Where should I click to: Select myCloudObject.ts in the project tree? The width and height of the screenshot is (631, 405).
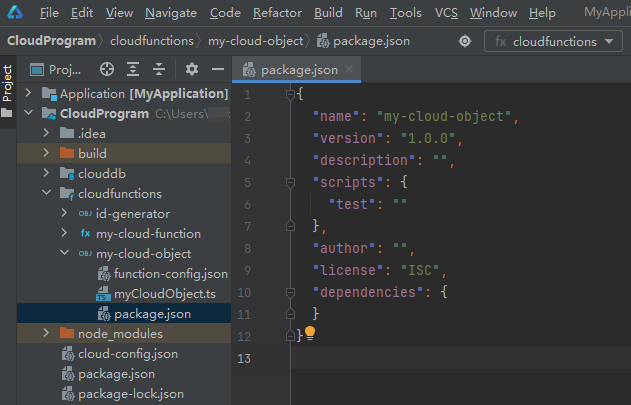click(164, 294)
